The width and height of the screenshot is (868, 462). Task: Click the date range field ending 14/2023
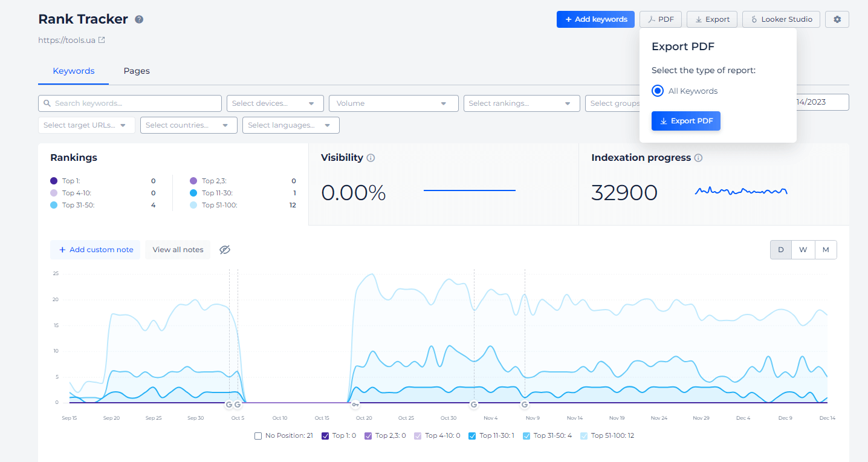(823, 102)
